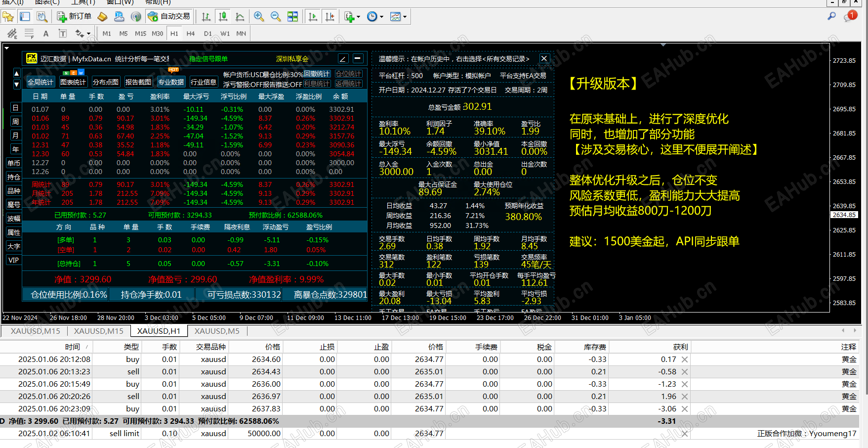
Task: Open the Data Window magnifier-chart icon
Action: (42, 17)
